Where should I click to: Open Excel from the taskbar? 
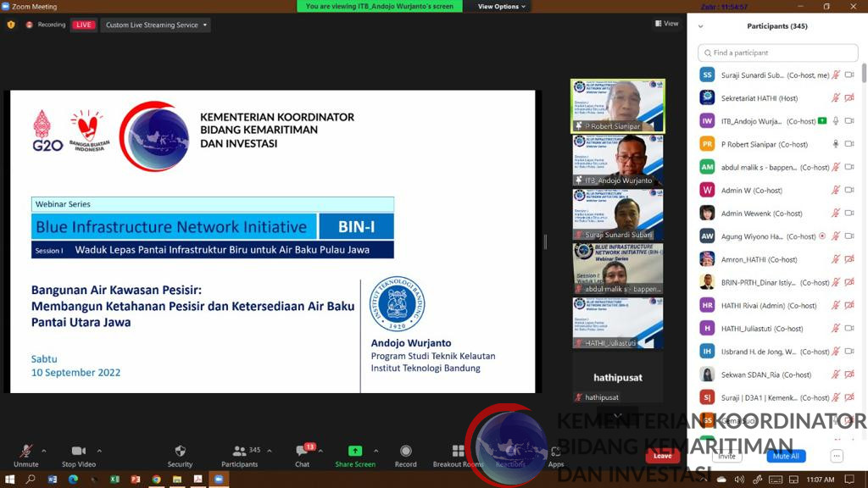[x=114, y=480]
